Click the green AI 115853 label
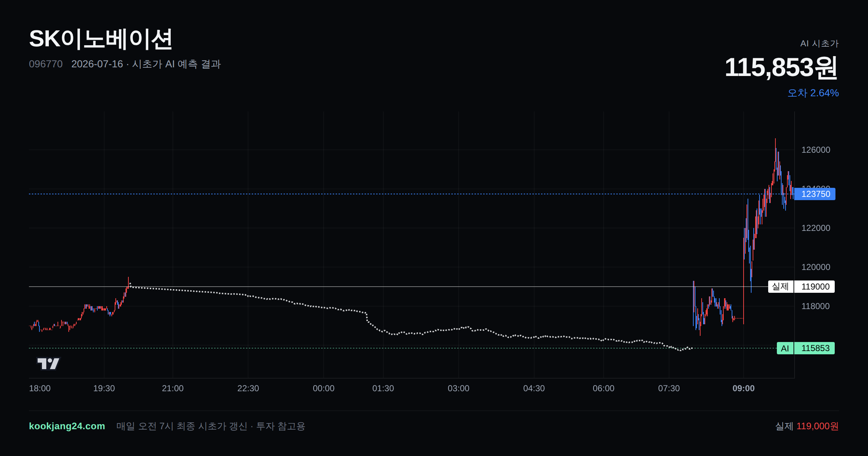The height and width of the screenshot is (456, 868). pyautogui.click(x=806, y=348)
